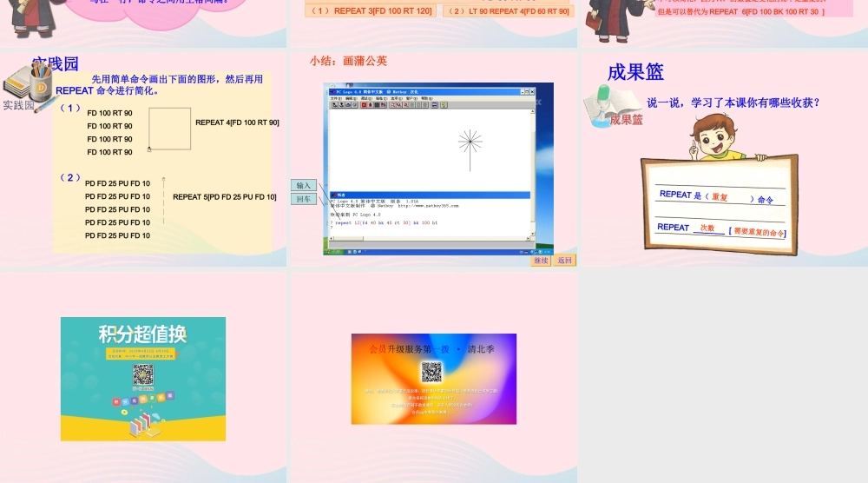Click the red 次数 answer on the whiteboard

[707, 228]
